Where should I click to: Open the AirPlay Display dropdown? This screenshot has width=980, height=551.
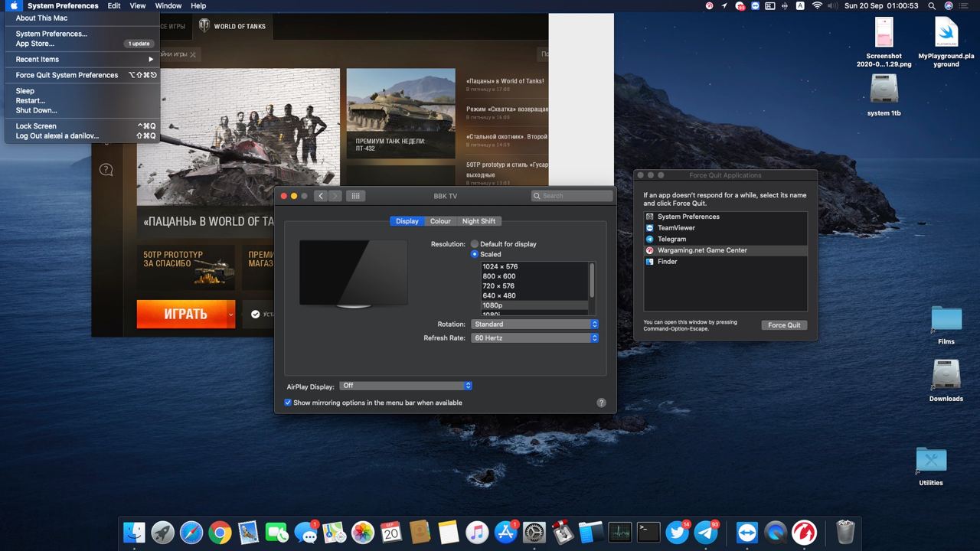point(406,386)
